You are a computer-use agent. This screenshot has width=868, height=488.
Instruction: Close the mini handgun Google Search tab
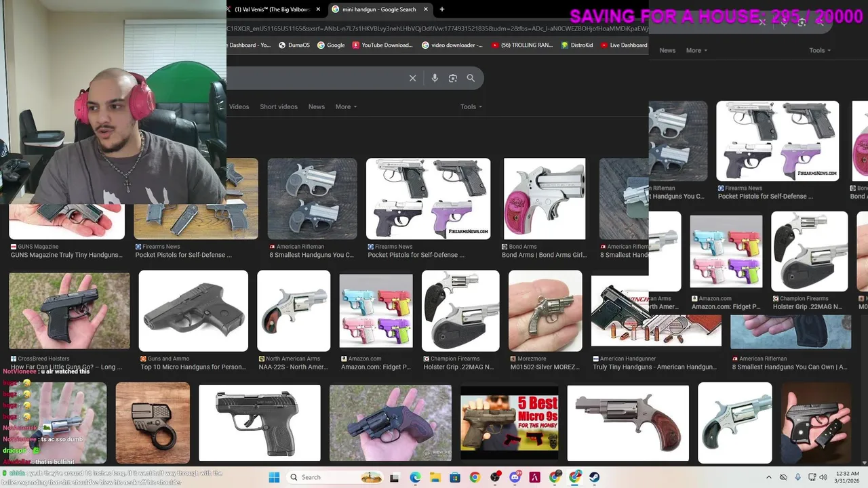click(426, 9)
